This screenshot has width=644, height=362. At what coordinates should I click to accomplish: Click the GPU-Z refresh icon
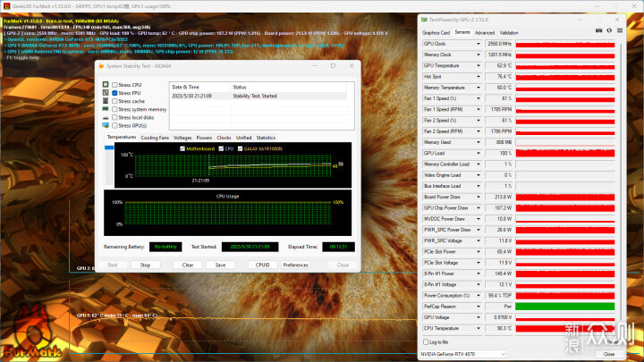point(609,30)
